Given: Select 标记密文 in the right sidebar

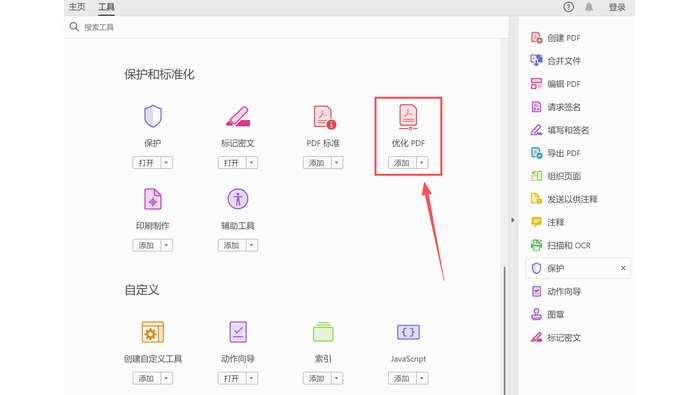Looking at the screenshot, I should point(555,337).
